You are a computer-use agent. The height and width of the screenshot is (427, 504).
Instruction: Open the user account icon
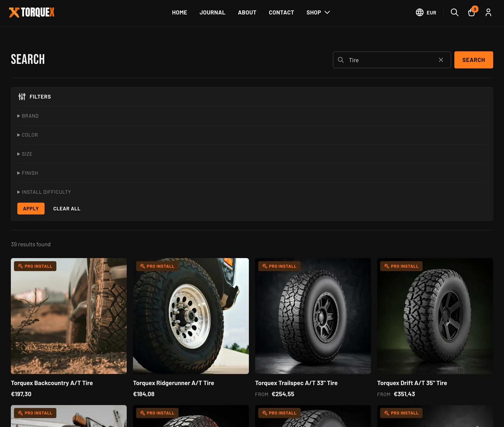pyautogui.click(x=488, y=12)
